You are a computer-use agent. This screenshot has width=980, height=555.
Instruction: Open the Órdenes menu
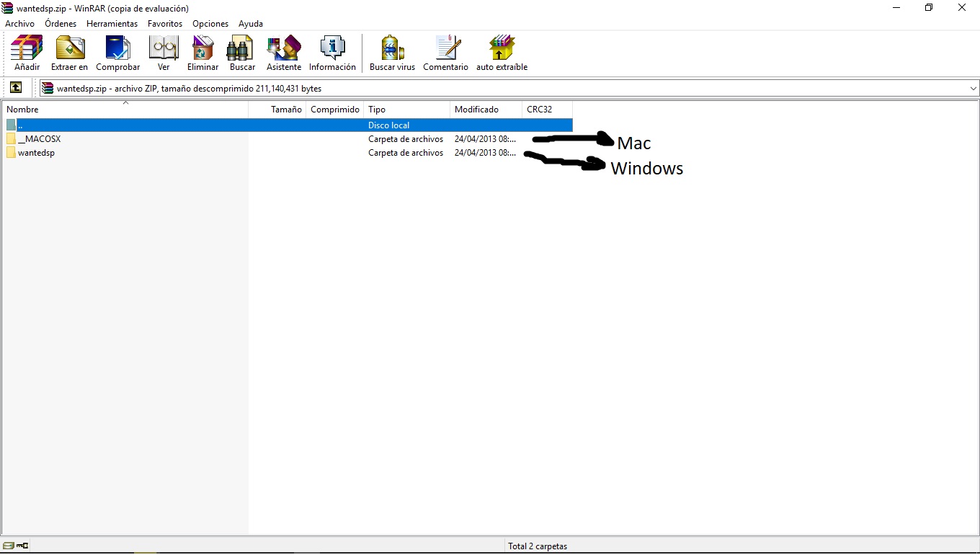[x=61, y=24]
